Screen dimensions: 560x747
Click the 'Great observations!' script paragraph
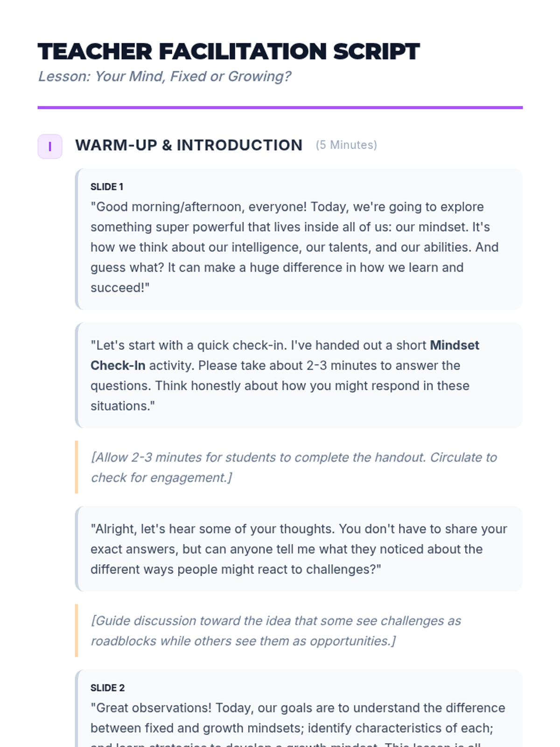pyautogui.click(x=298, y=718)
